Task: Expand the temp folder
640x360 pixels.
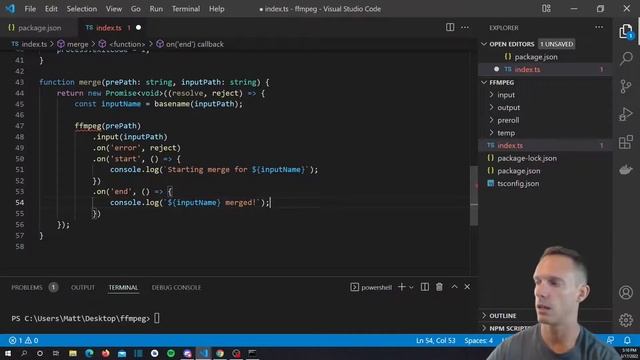Action: 506,133
